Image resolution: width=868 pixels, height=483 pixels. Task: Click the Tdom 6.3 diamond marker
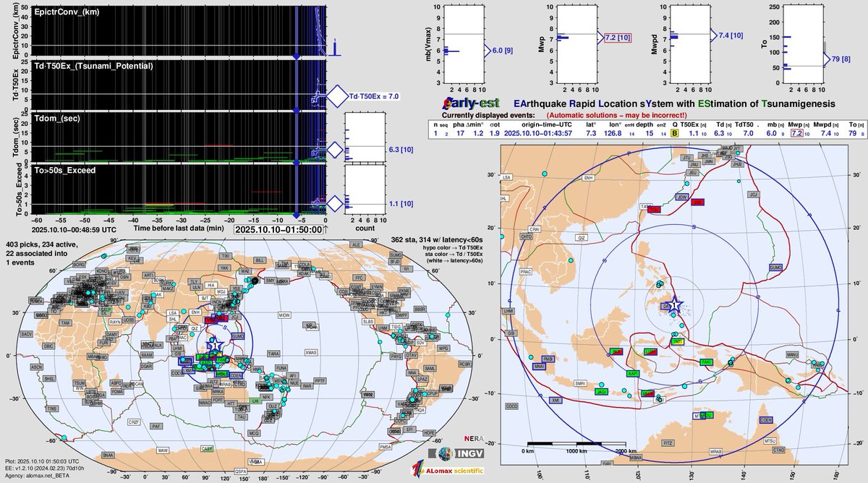[x=334, y=150]
